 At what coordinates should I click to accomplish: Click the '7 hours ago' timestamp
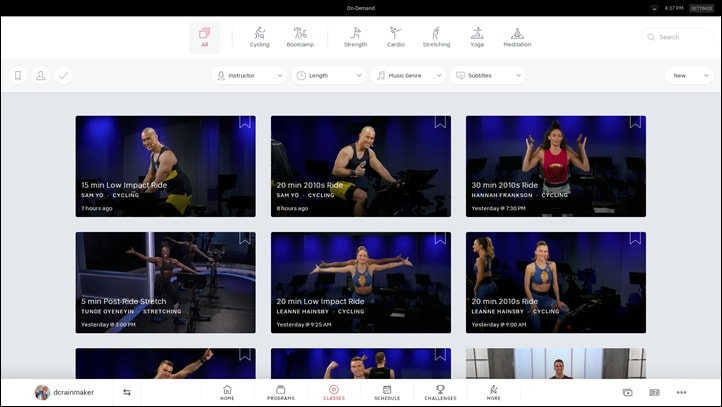tap(97, 209)
